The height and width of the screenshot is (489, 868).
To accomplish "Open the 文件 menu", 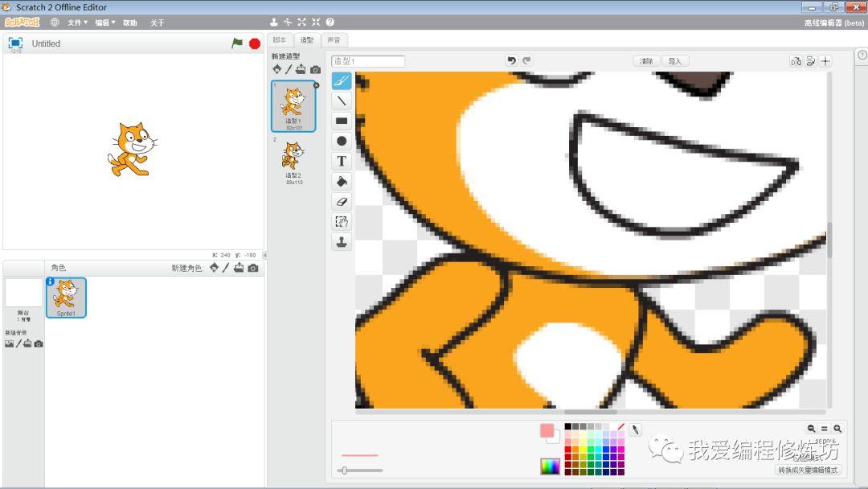I will tap(77, 23).
